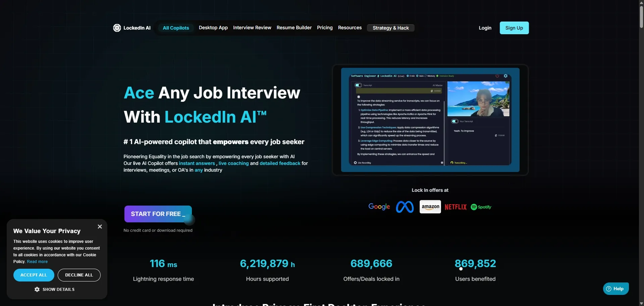Screen dimensions: 644x306
Task: Switch to the All Copilots tab
Action: point(175,28)
